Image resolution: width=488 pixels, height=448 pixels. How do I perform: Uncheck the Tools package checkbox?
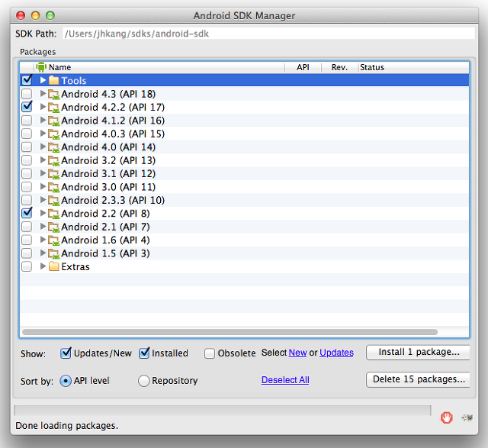pyautogui.click(x=27, y=80)
